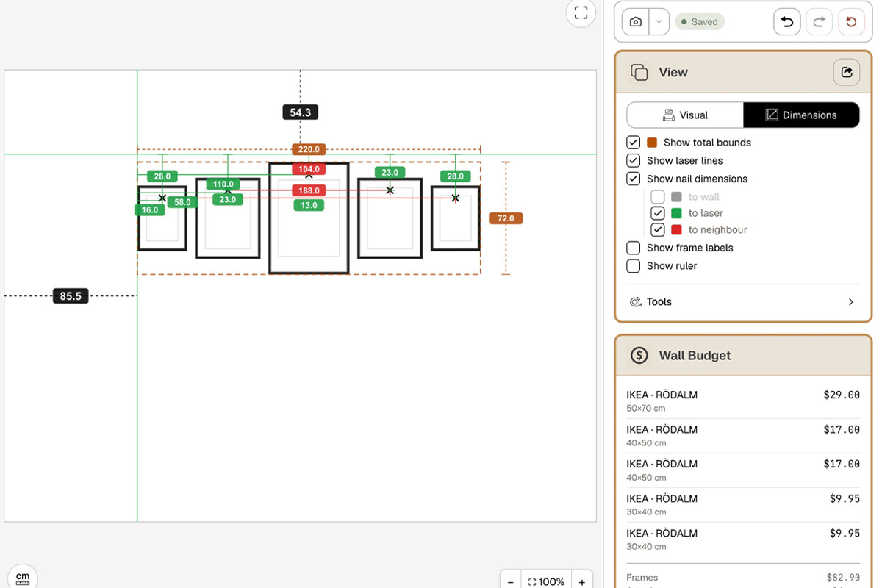Click the large center frame on wall
This screenshot has width=882, height=588.
pyautogui.click(x=309, y=218)
